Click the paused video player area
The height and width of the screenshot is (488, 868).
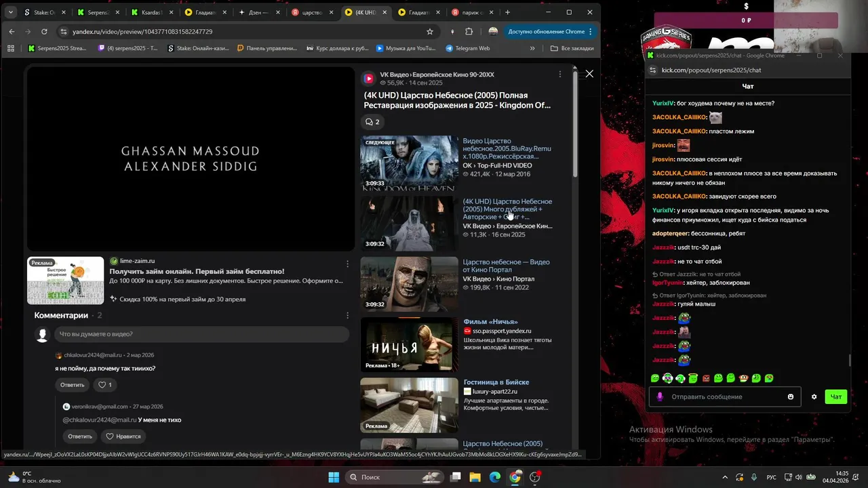click(190, 159)
